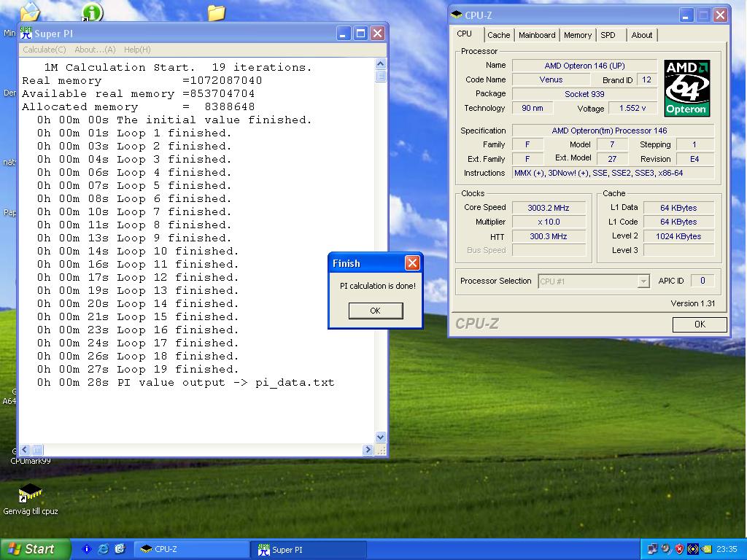Screen dimensions: 747x560
Task: Click the network computers tray icon
Action: click(653, 549)
